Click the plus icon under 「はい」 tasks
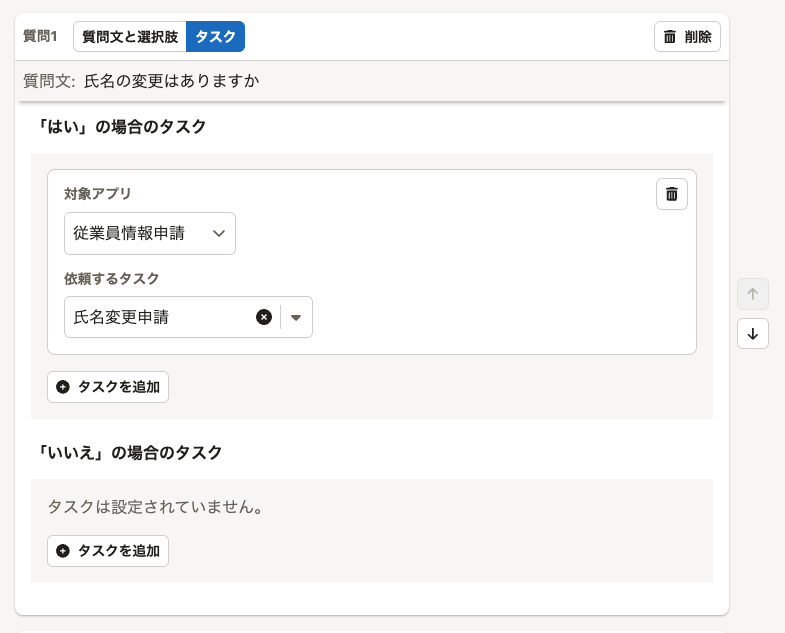Image resolution: width=785 pixels, height=633 pixels. (x=63, y=387)
